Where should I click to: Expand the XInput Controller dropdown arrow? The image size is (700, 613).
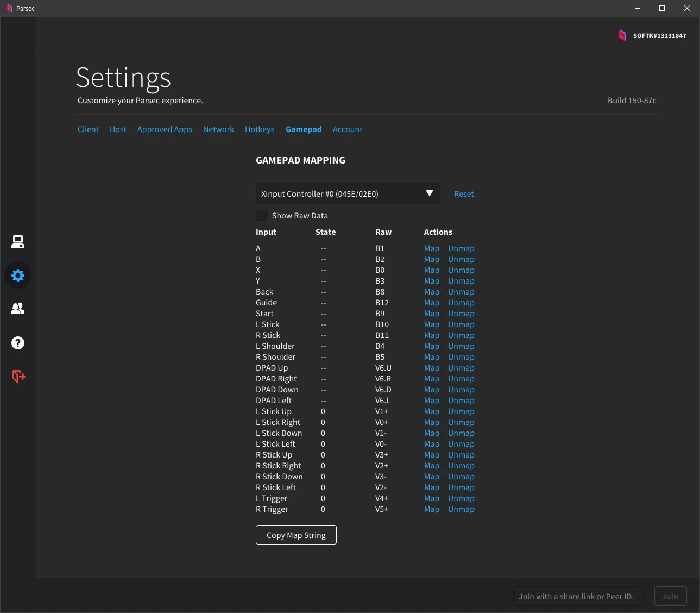point(429,193)
